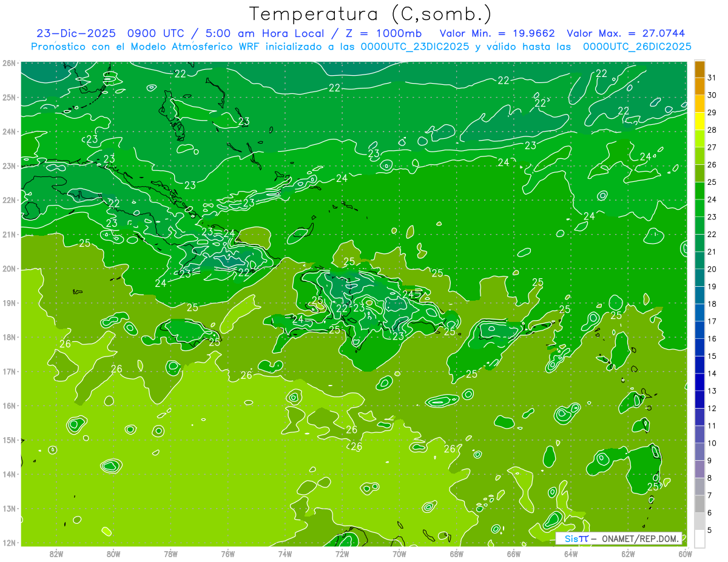The image size is (728, 562).
Task: Click the '18N' latitude axis label
Action: [9, 337]
